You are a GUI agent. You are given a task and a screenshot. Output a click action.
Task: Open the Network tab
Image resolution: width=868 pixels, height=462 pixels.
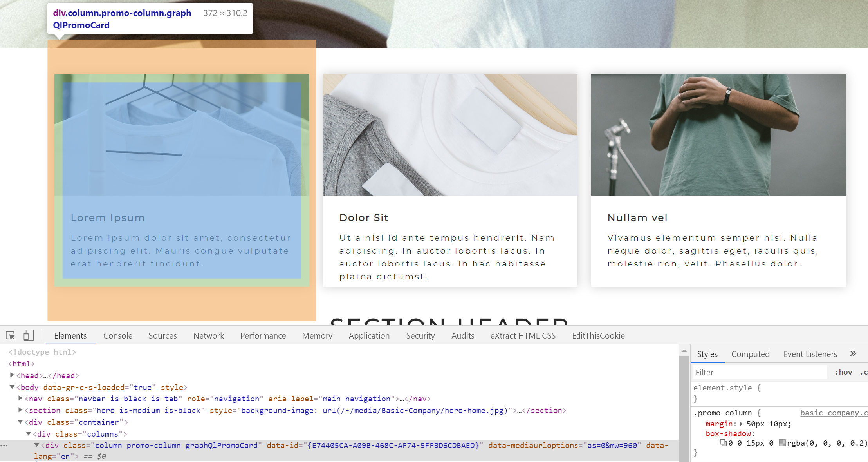coord(208,336)
